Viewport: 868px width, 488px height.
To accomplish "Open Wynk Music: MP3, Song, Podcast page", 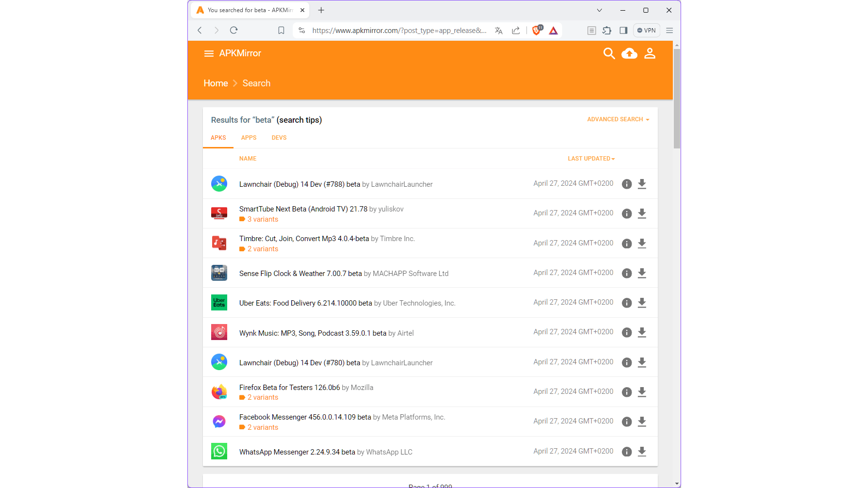I will coord(313,333).
